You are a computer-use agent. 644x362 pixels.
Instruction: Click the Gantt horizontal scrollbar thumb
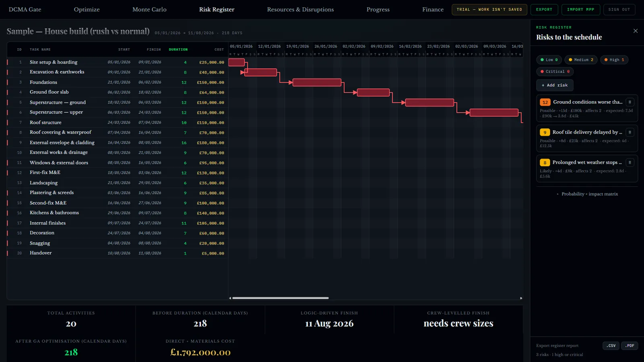click(281, 298)
